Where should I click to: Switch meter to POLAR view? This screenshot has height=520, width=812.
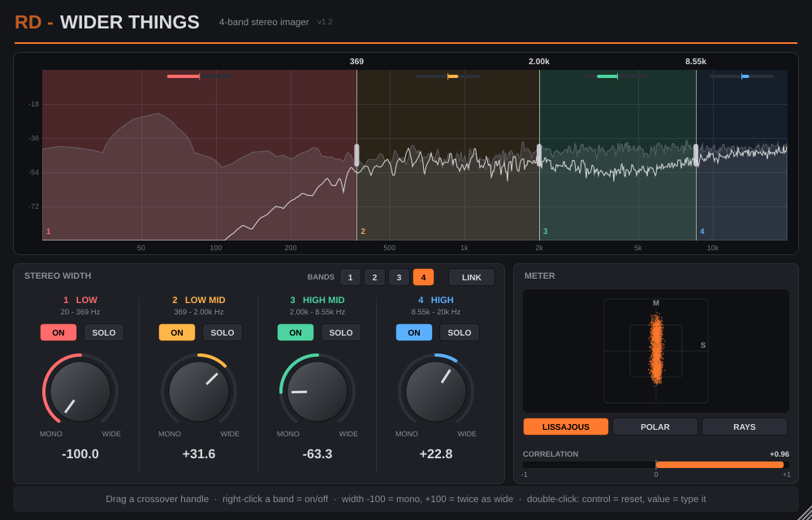(x=655, y=427)
